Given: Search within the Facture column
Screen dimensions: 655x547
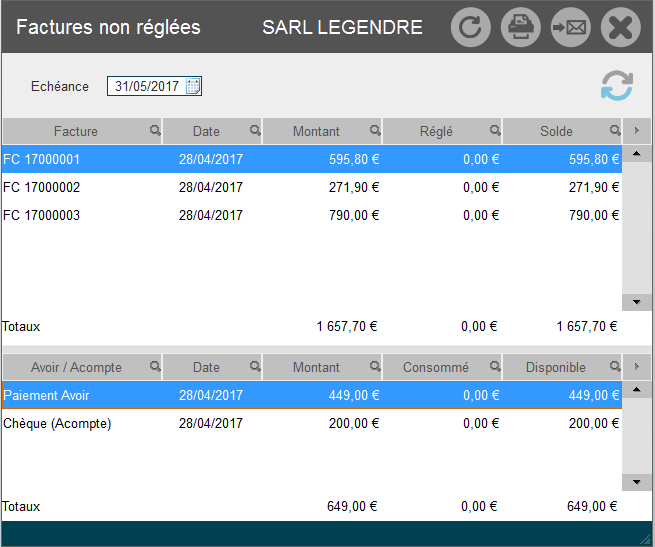Looking at the screenshot, I should [155, 130].
